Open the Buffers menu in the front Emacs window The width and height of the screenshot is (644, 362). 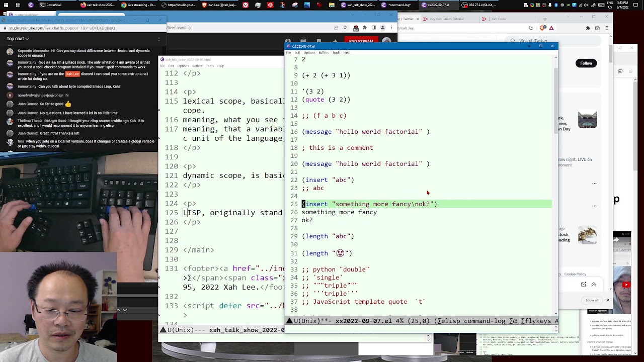pos(324,52)
